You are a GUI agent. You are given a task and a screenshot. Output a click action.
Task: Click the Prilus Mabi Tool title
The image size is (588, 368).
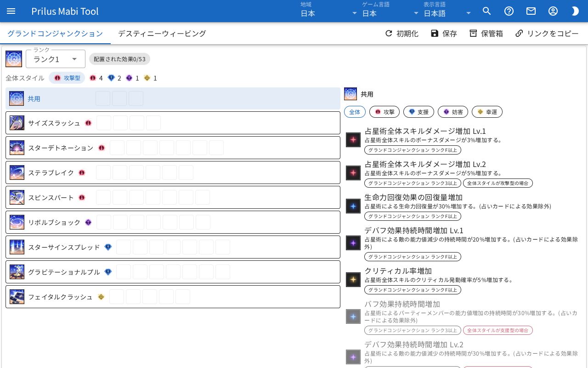(x=65, y=11)
